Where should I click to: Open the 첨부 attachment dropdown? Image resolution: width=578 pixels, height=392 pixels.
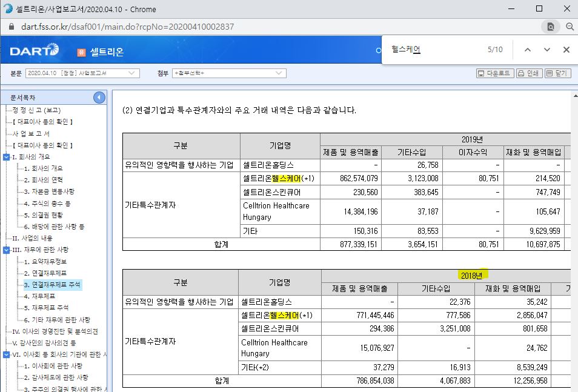tap(229, 73)
